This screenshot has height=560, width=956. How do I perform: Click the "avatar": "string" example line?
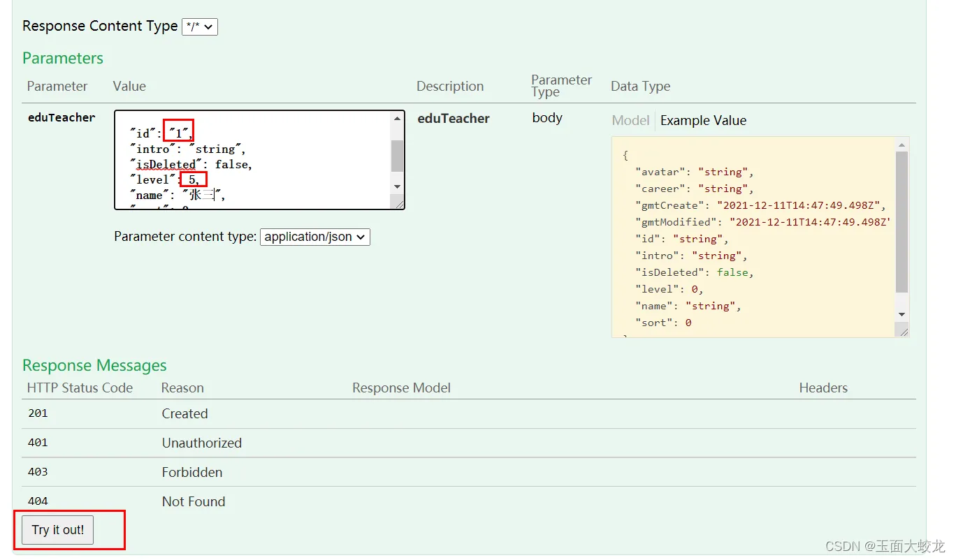(x=694, y=172)
